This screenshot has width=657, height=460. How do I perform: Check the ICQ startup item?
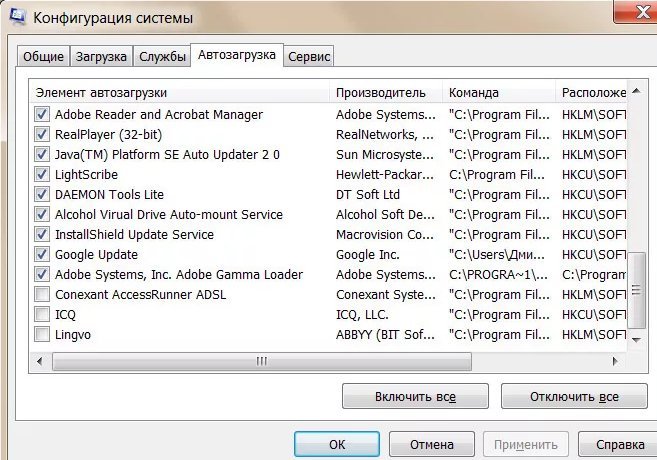[41, 314]
